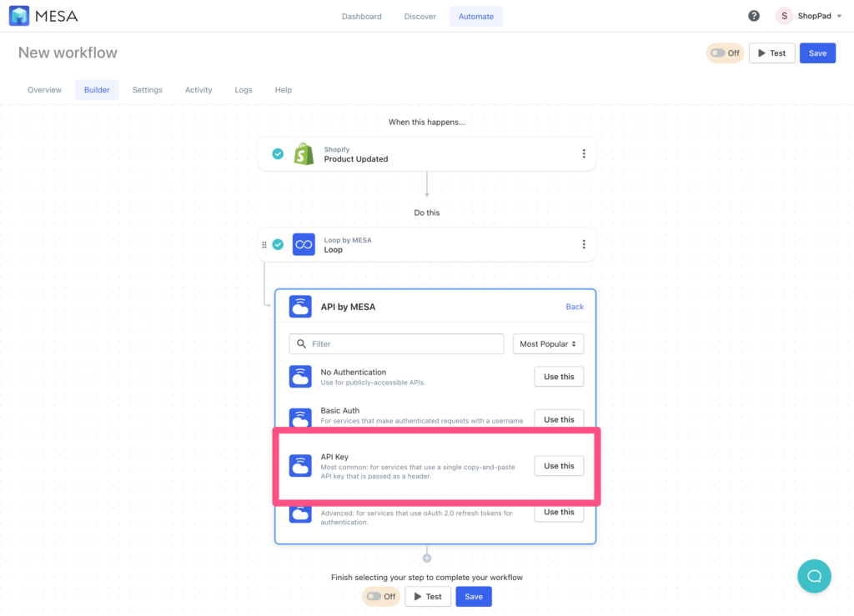Viewport: 854px width, 616px height.
Task: Click the API by MESA cloud icon
Action: click(x=300, y=306)
